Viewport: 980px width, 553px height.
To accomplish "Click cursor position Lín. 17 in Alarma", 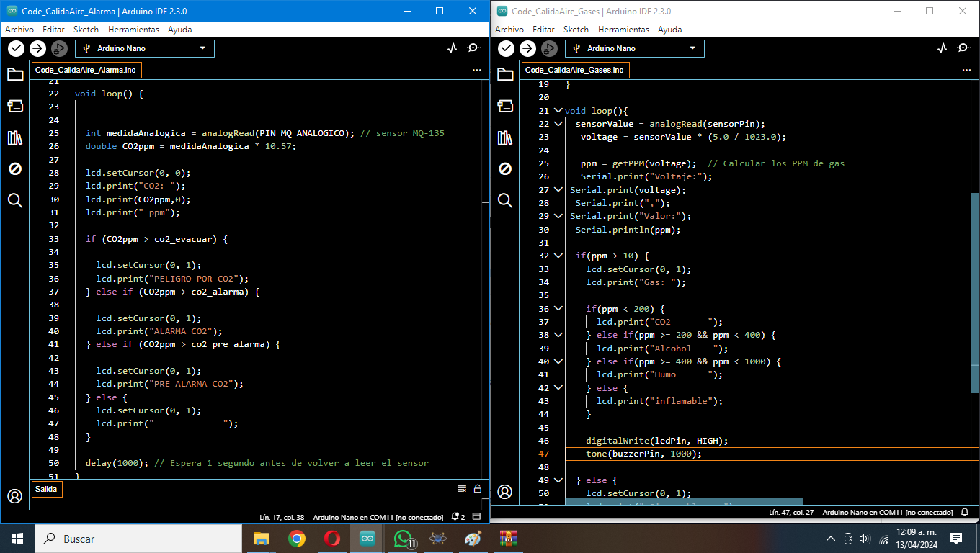I will click(282, 517).
